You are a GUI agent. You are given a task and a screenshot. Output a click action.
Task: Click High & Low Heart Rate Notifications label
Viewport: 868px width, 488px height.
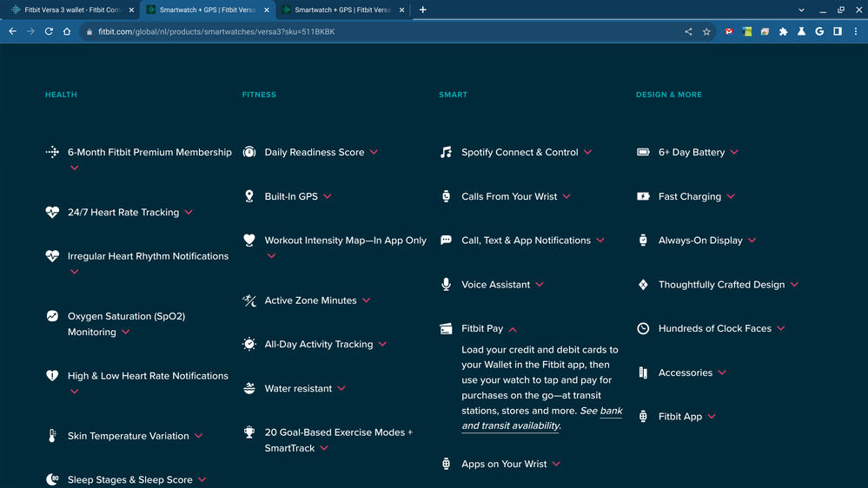pos(148,376)
